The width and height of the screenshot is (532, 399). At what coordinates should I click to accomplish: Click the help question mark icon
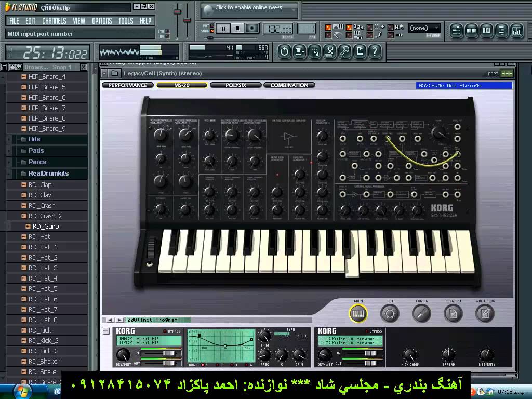[x=375, y=52]
